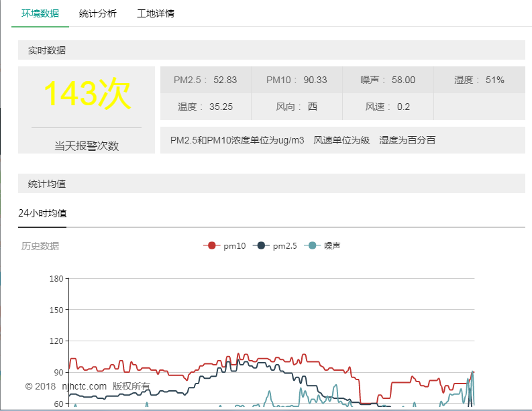532x411 pixels.
Task: Click the 120 y-axis label
Action: (56, 341)
